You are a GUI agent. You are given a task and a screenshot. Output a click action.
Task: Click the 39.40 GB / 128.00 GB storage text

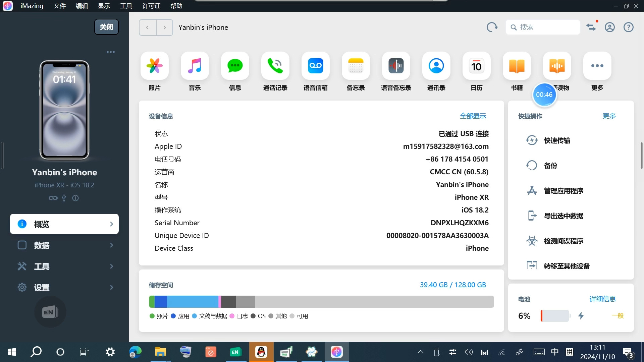(453, 285)
